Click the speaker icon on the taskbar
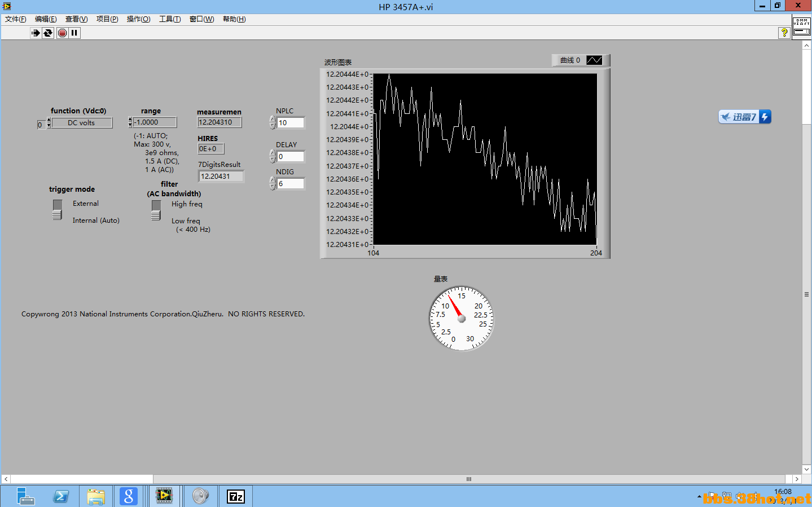Image resolution: width=812 pixels, height=507 pixels. [200, 496]
